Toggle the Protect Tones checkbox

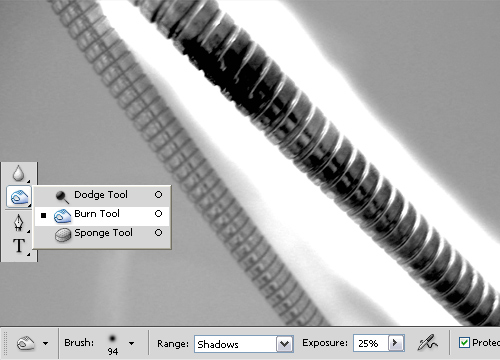tap(464, 342)
